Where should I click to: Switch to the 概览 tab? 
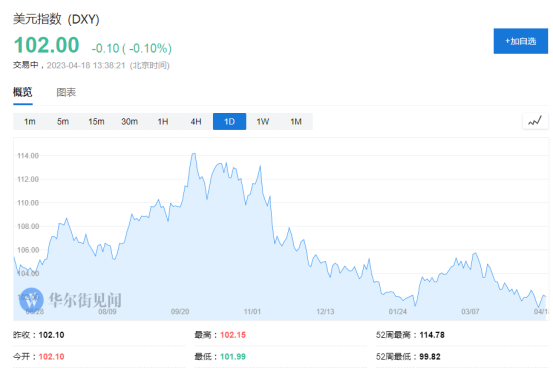coord(23,92)
